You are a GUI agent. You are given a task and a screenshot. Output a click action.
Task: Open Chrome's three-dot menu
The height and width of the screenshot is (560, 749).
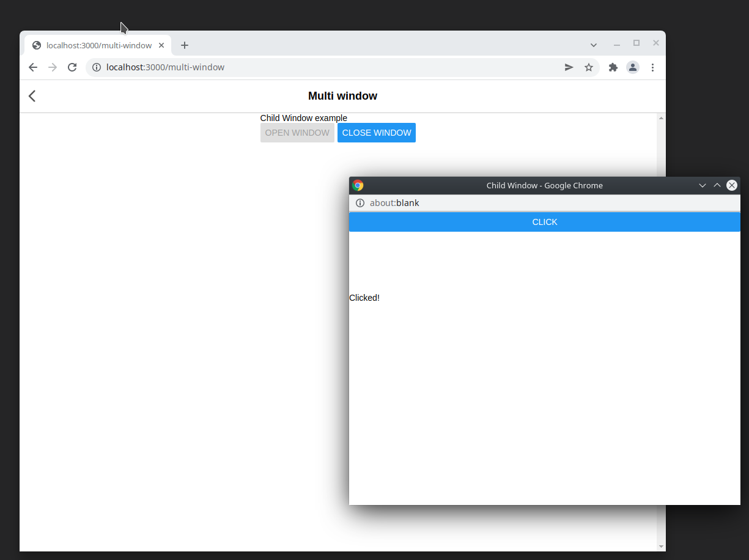[x=652, y=67]
